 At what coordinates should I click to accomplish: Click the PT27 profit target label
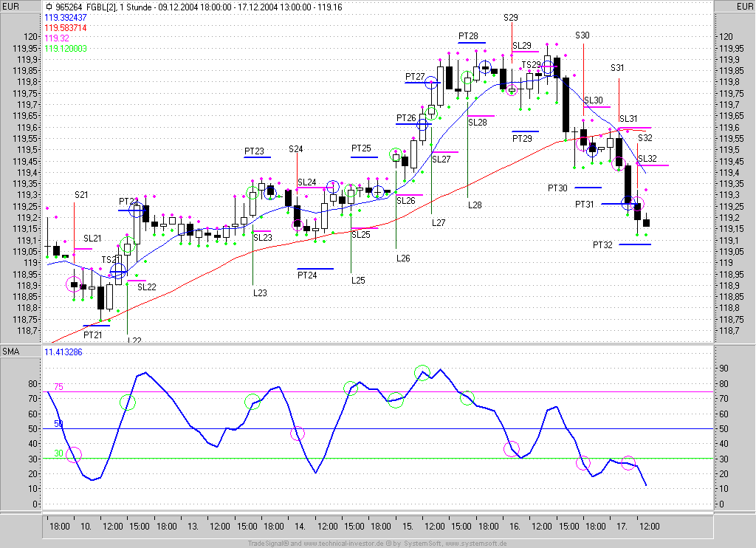pyautogui.click(x=415, y=76)
